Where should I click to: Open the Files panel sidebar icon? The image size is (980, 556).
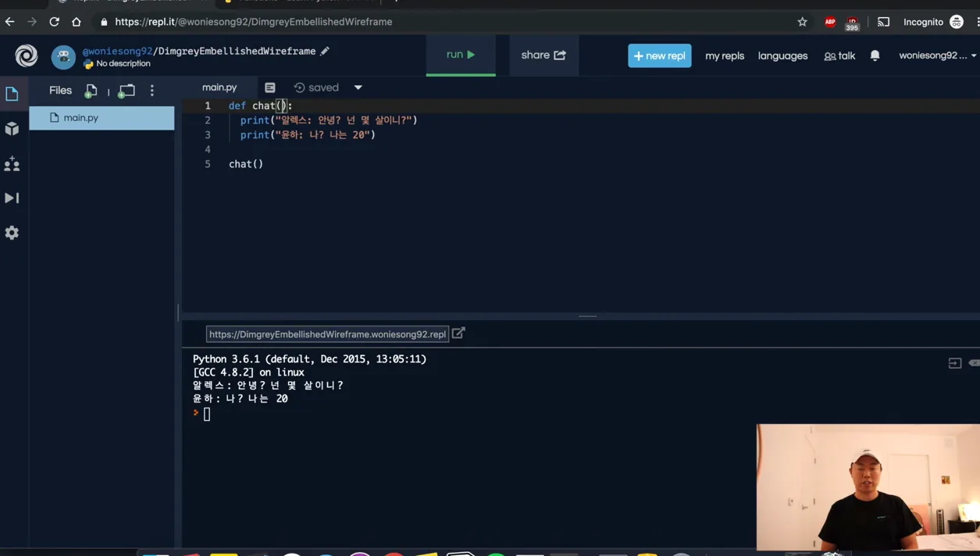(12, 94)
